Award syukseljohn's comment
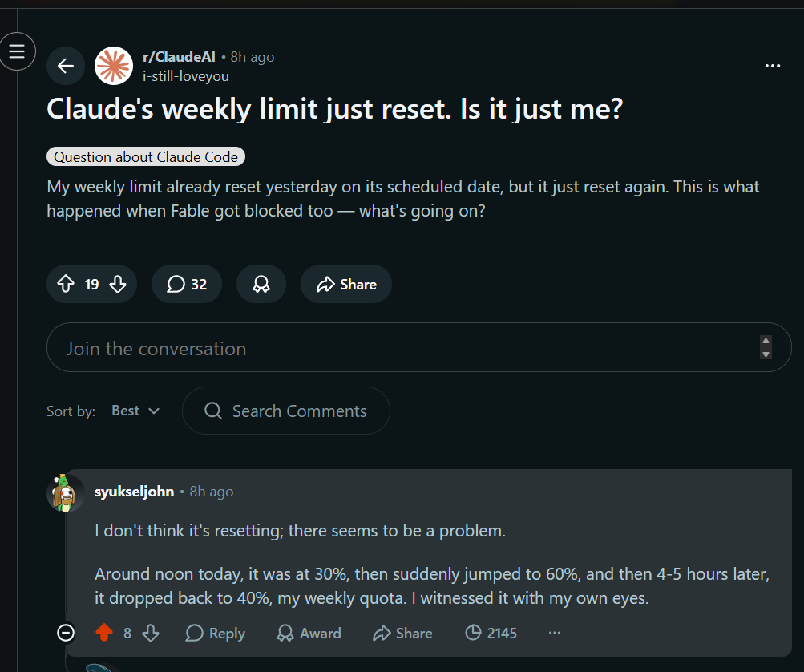 coord(309,633)
